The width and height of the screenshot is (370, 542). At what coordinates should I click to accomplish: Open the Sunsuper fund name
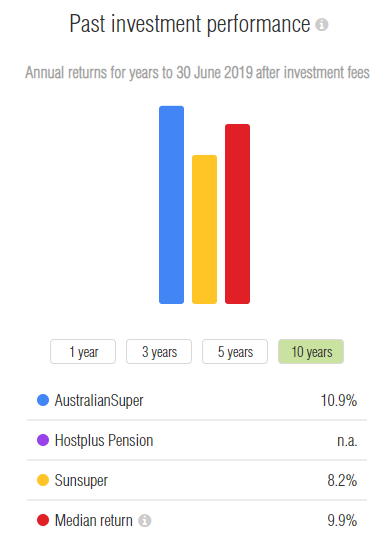(81, 480)
